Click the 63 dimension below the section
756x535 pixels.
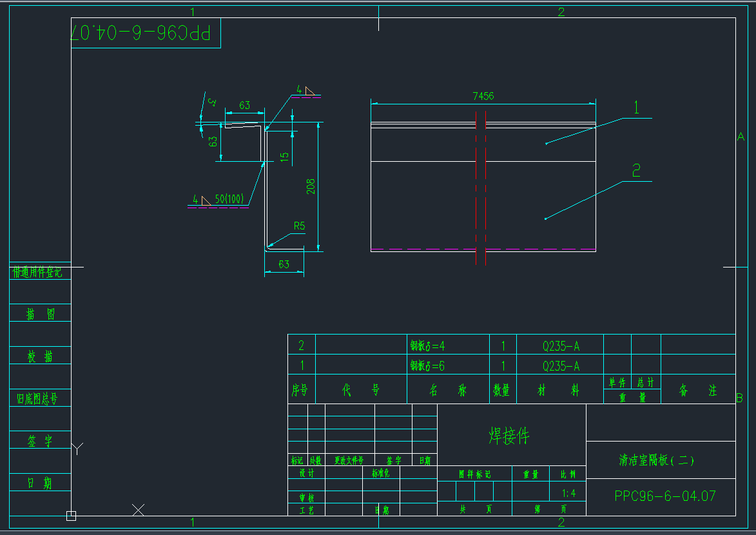click(284, 264)
